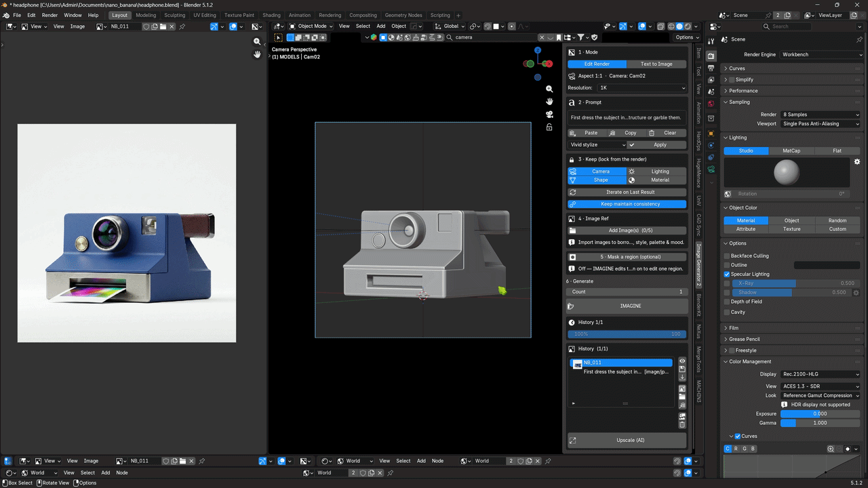Viewport: 868px width, 488px height.
Task: Click the Blender logo menu icon
Action: [x=6, y=15]
